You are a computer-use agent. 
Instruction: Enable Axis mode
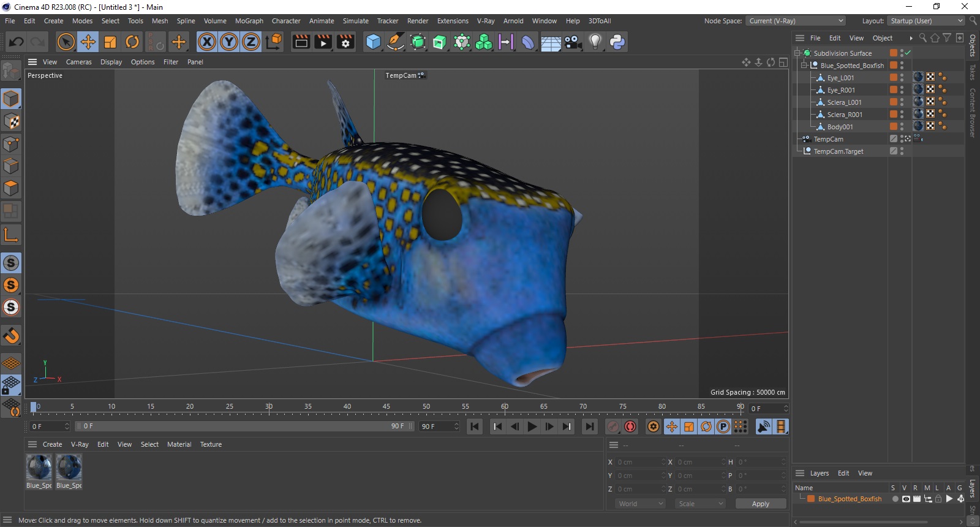pyautogui.click(x=11, y=234)
